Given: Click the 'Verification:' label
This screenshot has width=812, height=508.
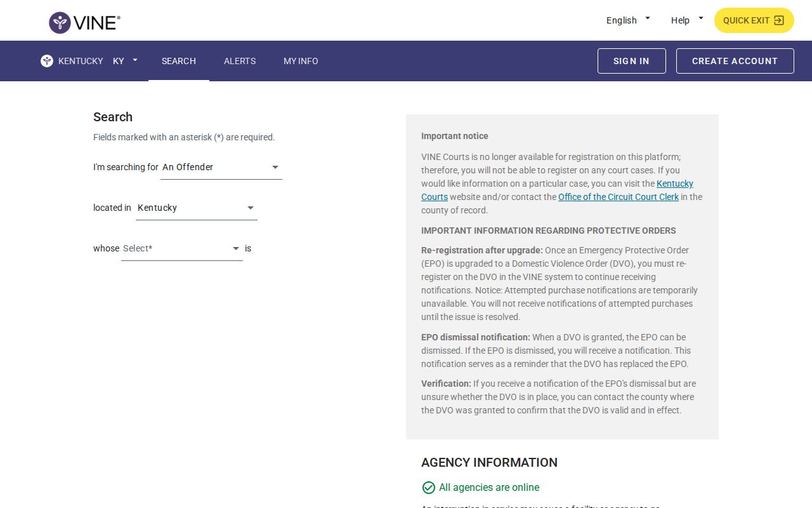Looking at the screenshot, I should (446, 384).
